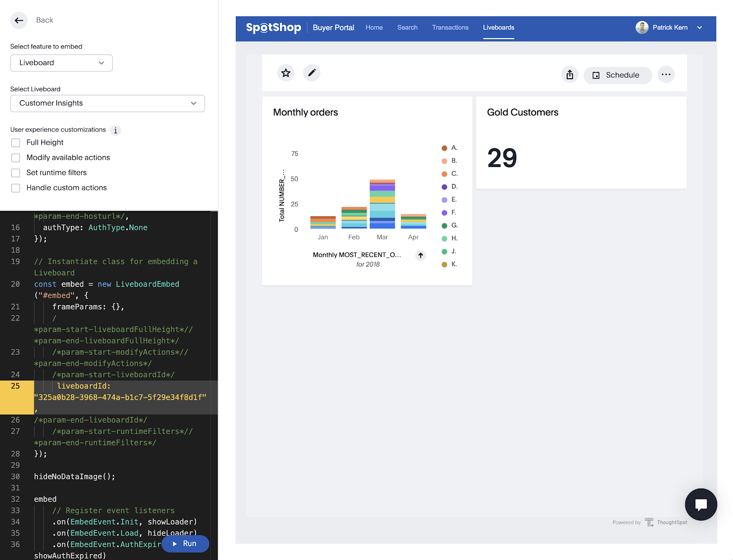Image resolution: width=733 pixels, height=560 pixels.
Task: Open the Select feature to embed dropdown
Action: (x=61, y=63)
